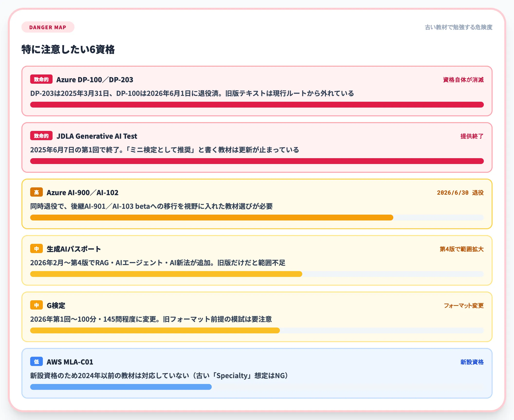Click the blue danger bar under AWS MLA-C01
The height and width of the screenshot is (420, 514).
(x=121, y=387)
